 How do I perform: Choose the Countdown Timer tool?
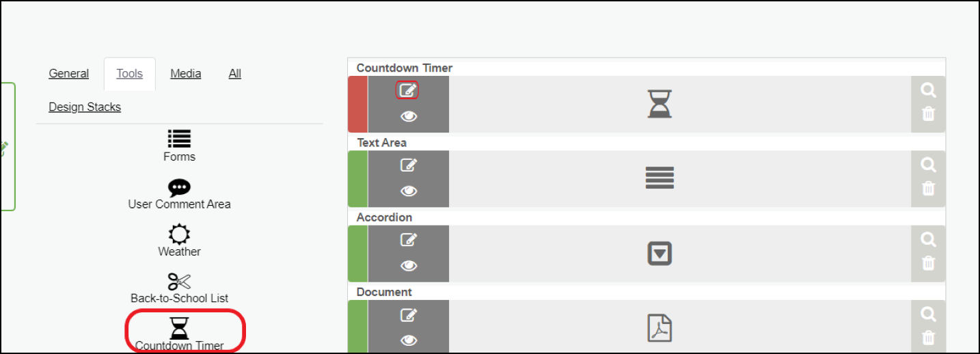179,329
